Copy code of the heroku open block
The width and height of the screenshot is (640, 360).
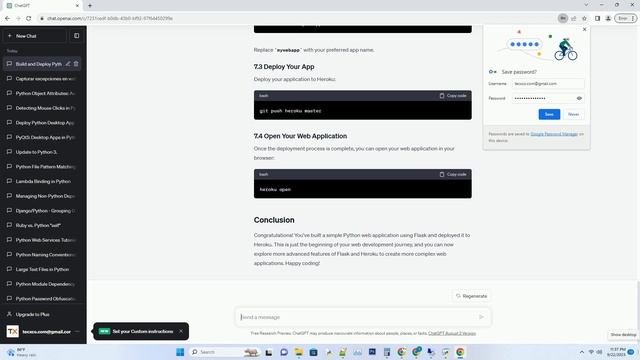(453, 174)
